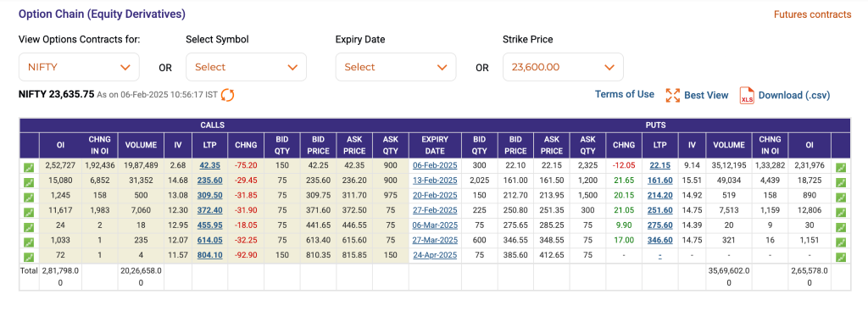Click the CALLS section header
This screenshot has height=317, width=868.
[x=213, y=125]
